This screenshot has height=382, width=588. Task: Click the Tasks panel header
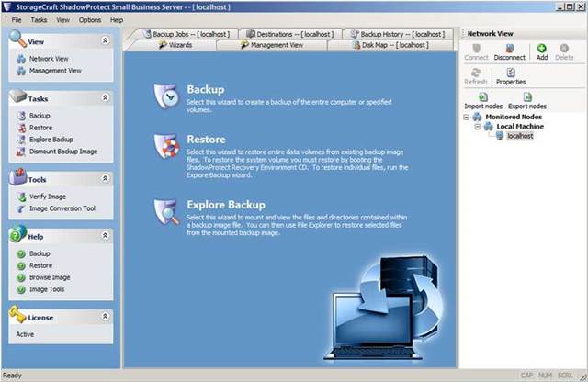pyautogui.click(x=61, y=98)
